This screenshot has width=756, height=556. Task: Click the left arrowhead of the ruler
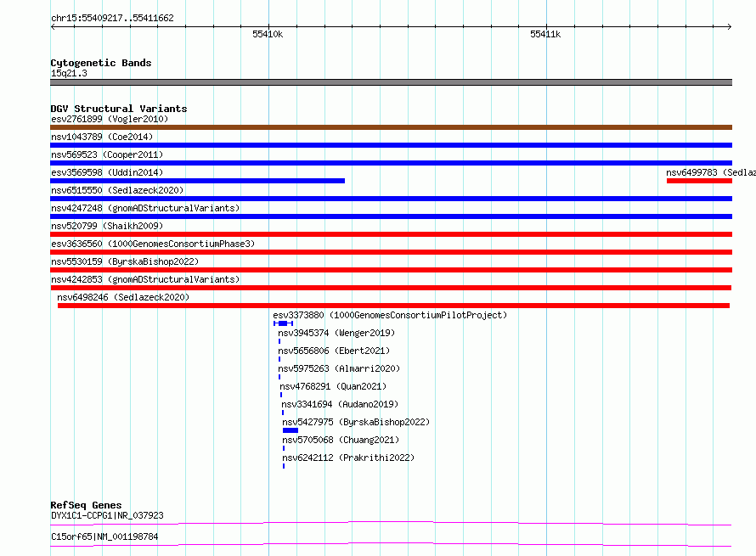(x=53, y=27)
